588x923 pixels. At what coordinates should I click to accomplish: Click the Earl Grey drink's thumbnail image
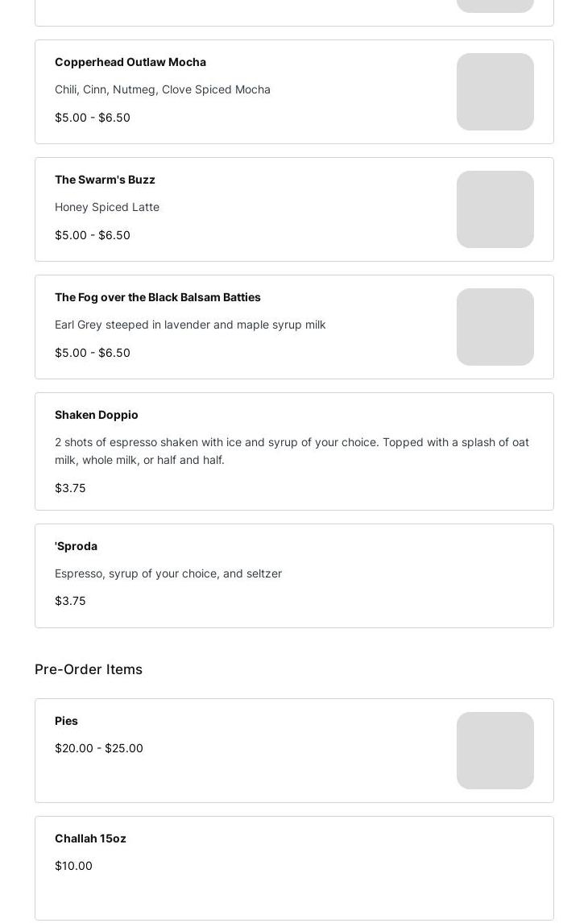point(495,327)
